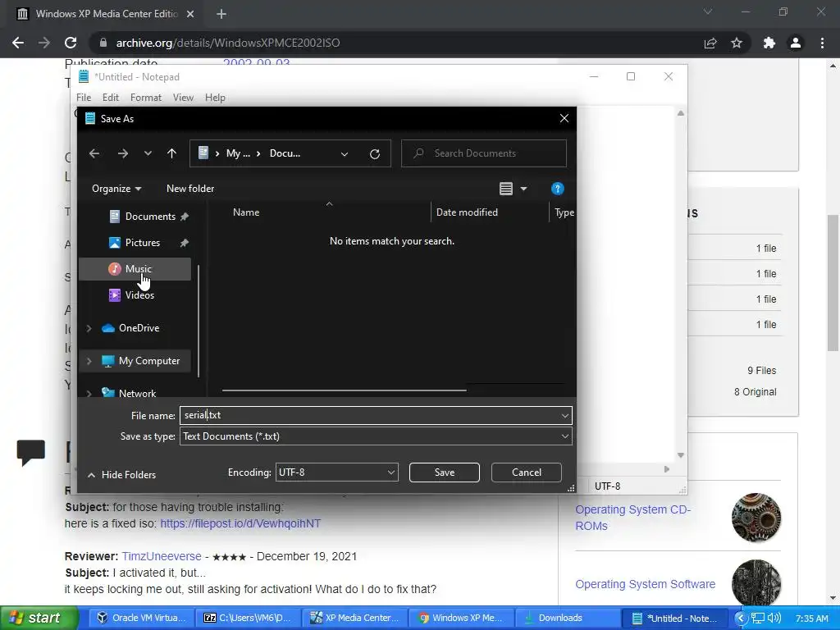Open the Organize menu
The image size is (840, 630).
click(x=116, y=189)
